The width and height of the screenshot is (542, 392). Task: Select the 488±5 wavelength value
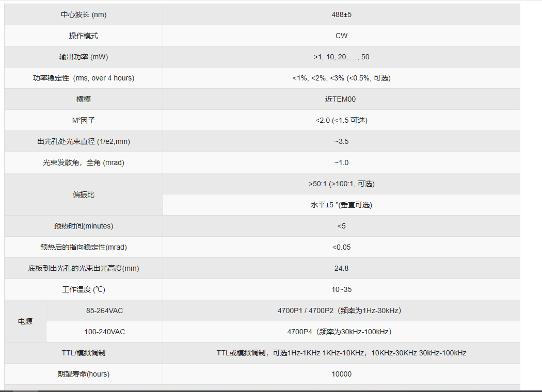[x=341, y=14]
